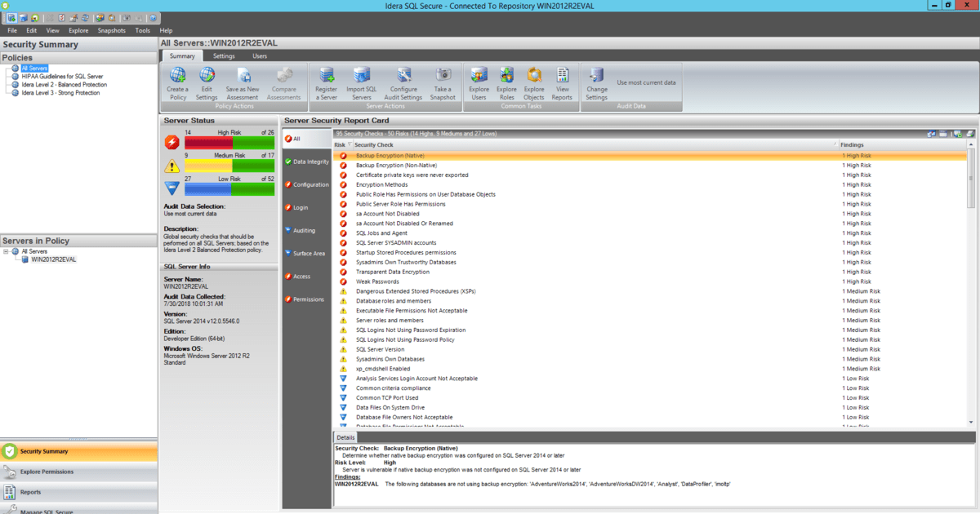
Task: Filter report card by Data Integrity checks
Action: (305, 162)
